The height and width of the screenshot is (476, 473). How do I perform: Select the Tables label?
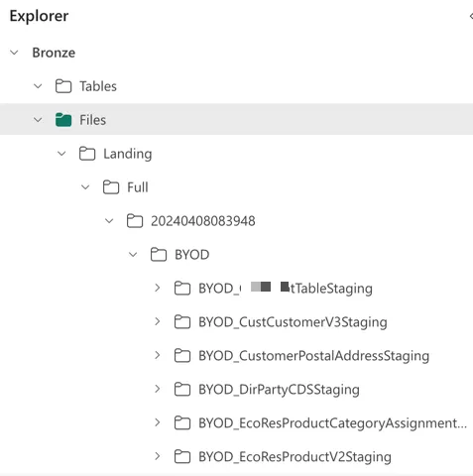(98, 86)
